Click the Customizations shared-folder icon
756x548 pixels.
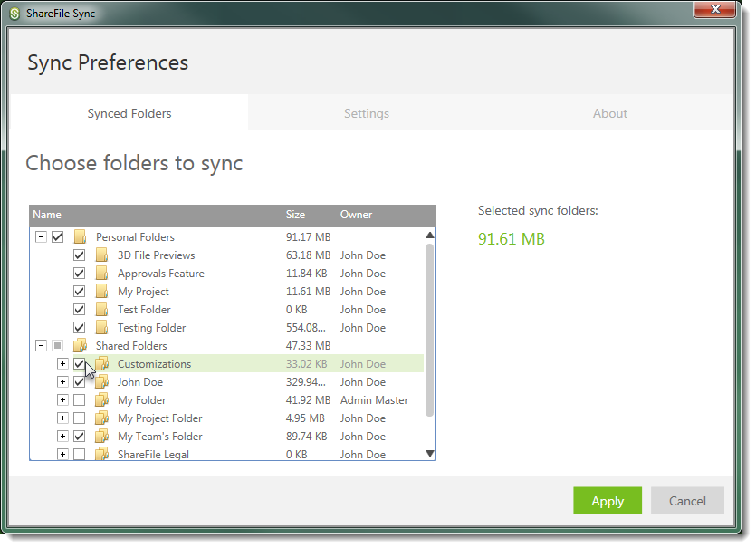pyautogui.click(x=101, y=363)
